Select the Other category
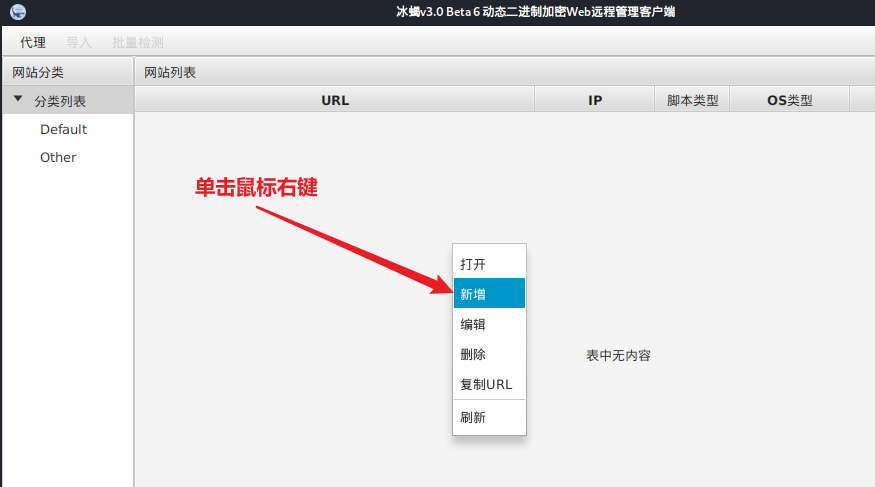 [58, 157]
